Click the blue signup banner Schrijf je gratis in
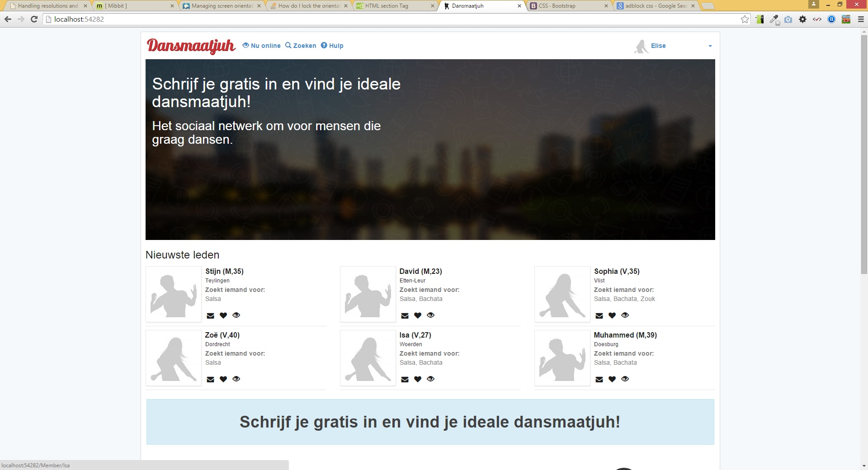Image resolution: width=868 pixels, height=470 pixels. tap(430, 422)
